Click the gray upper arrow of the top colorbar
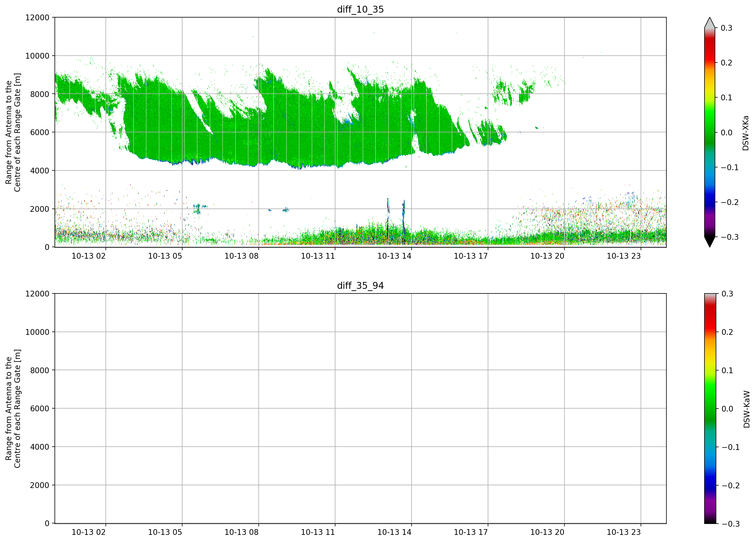This screenshot has width=756, height=542. [710, 23]
